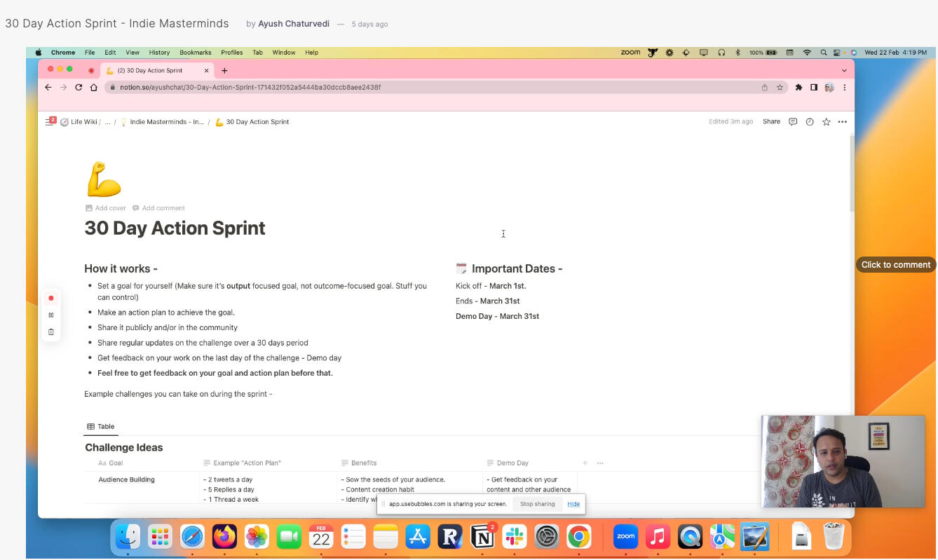The height and width of the screenshot is (560, 938).
Task: Open the Bookmarks menu in menu bar
Action: (195, 53)
